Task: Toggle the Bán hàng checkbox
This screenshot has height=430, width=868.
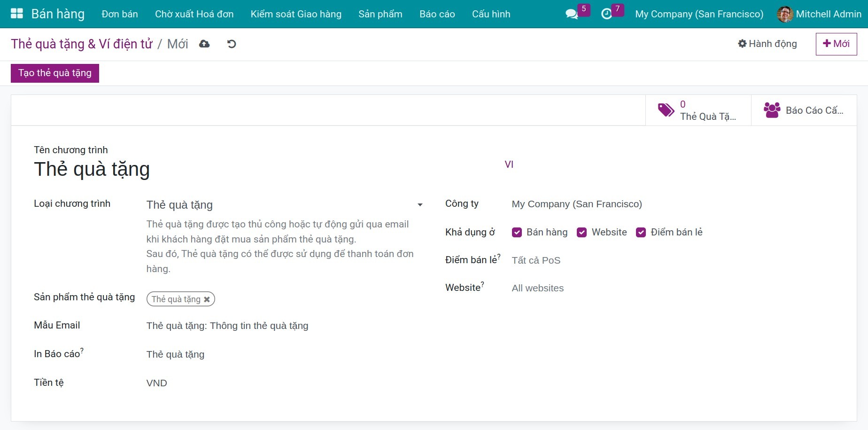Action: pos(517,232)
